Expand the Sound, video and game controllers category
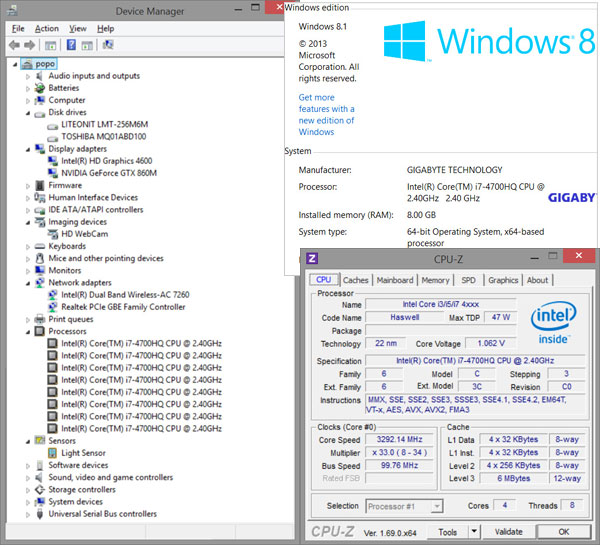600x547 pixels. [x=28, y=478]
